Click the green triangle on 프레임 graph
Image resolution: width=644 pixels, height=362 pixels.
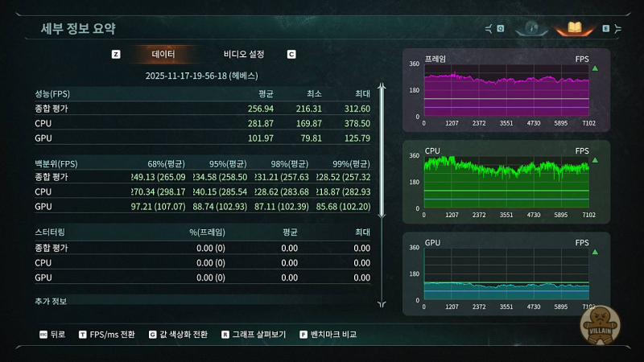pos(595,69)
